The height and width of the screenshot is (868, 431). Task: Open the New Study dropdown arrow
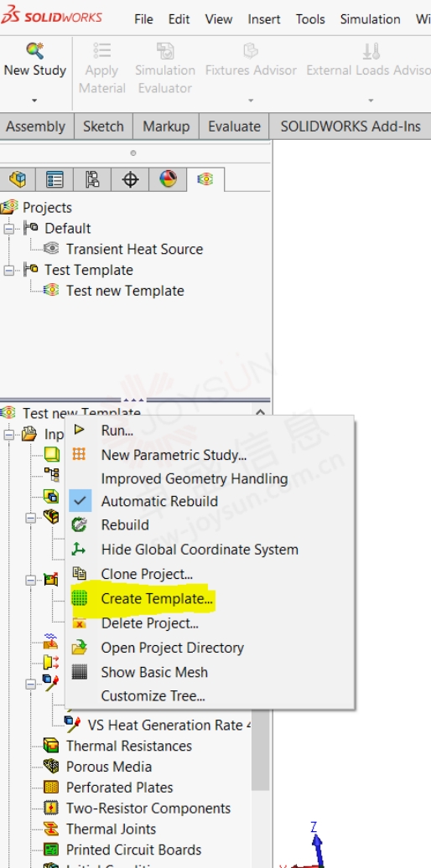click(x=34, y=101)
